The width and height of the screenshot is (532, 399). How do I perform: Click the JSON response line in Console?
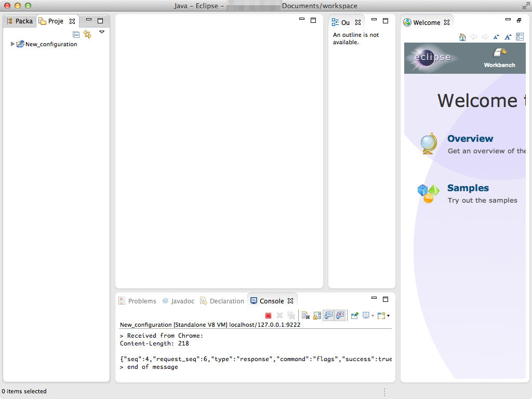(256, 359)
